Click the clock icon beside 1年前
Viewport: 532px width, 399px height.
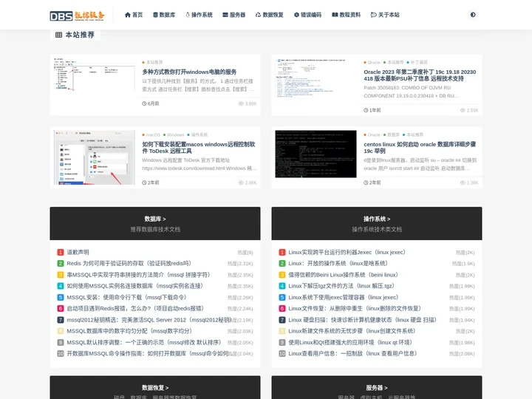pyautogui.click(x=366, y=110)
